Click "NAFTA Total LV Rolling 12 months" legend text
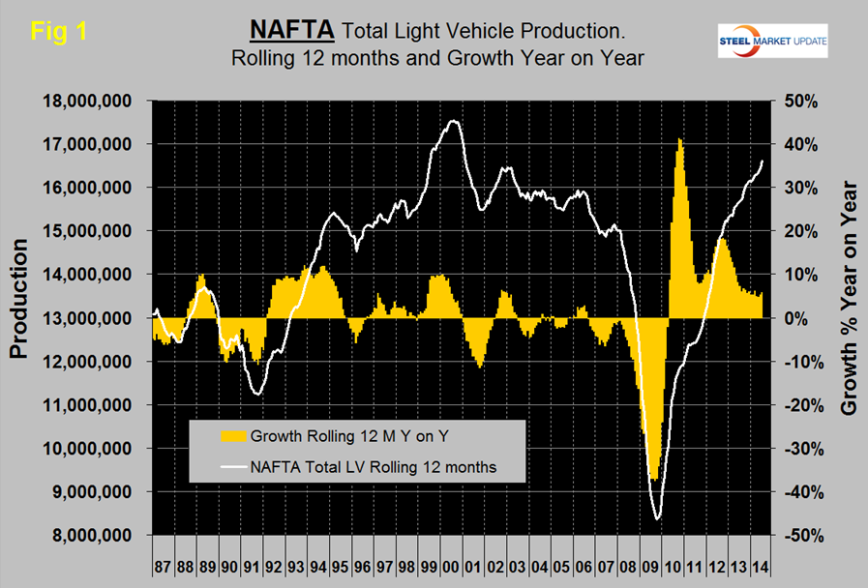Viewport: 868px width, 588px height. (x=374, y=467)
